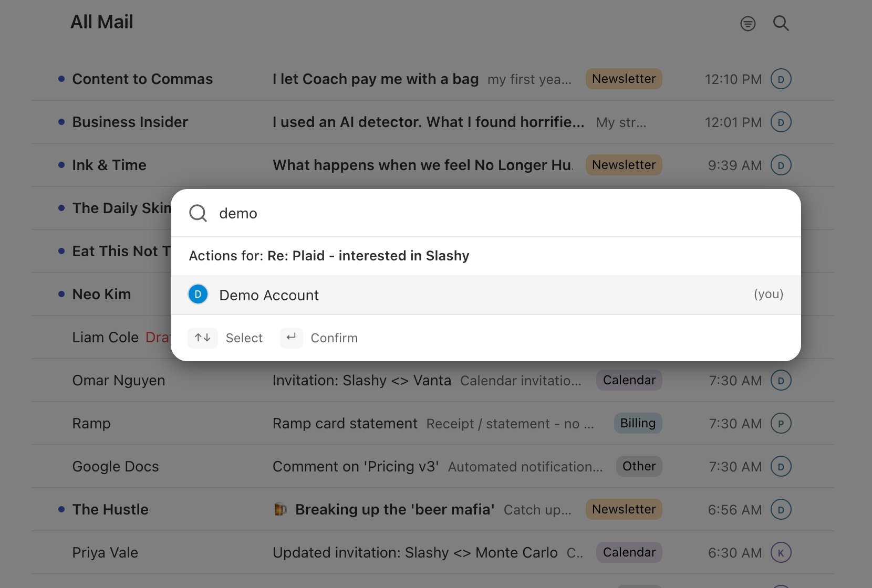
Task: Open the search magnifier in the All Mail header
Action: coord(781,23)
